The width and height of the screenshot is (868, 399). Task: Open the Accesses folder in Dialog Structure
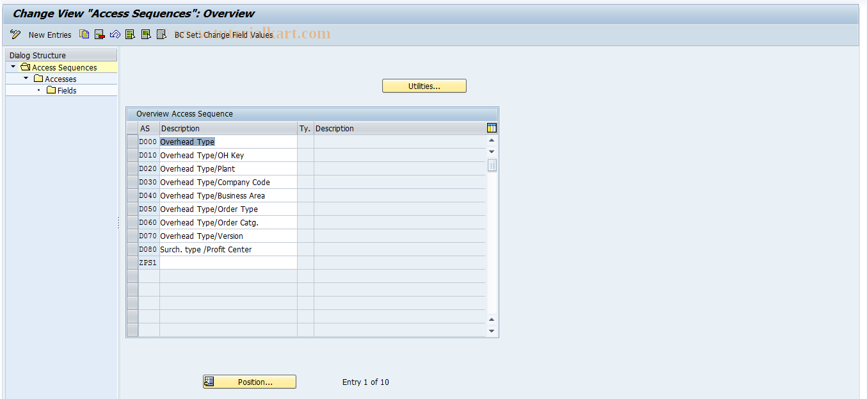[55, 79]
